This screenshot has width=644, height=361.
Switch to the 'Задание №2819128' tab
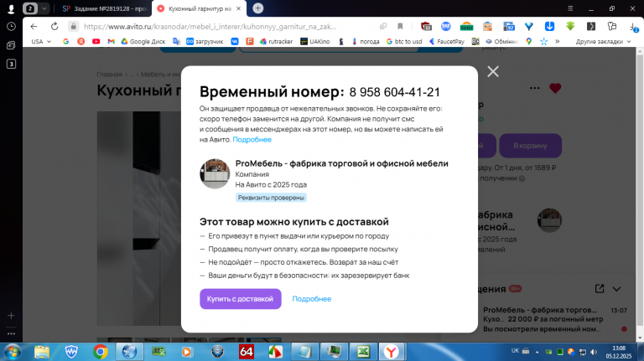tap(105, 8)
